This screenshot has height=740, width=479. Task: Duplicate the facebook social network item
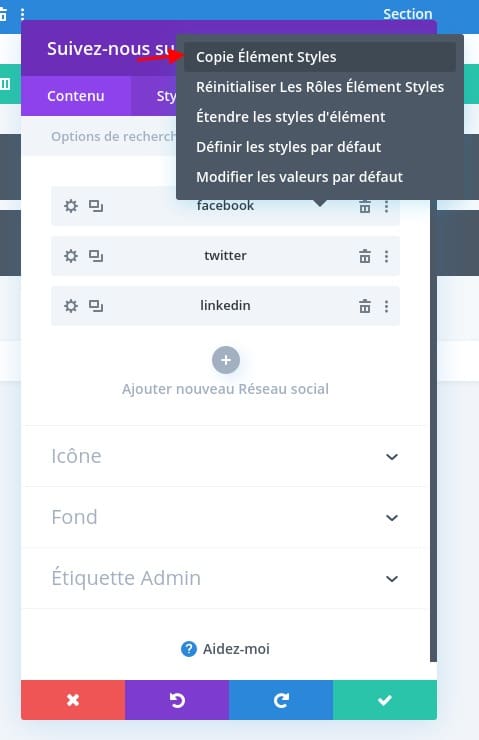tap(96, 206)
